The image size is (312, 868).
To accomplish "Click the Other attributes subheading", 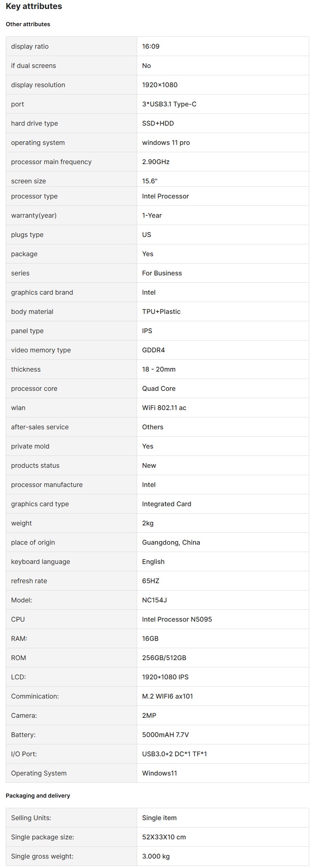I will pos(28,24).
